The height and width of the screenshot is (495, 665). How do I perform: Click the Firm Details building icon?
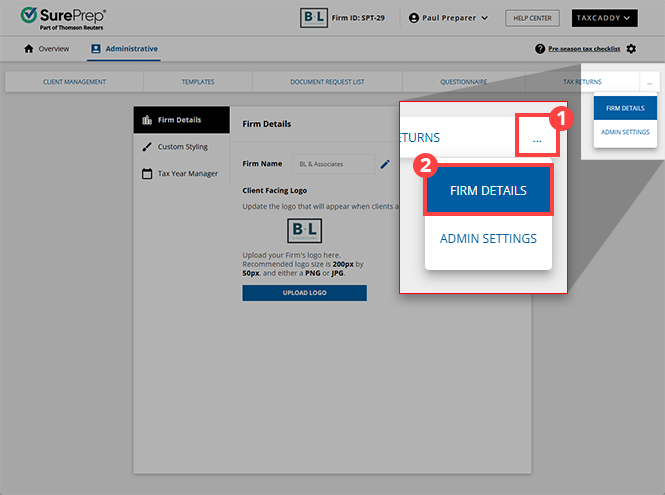click(x=147, y=120)
